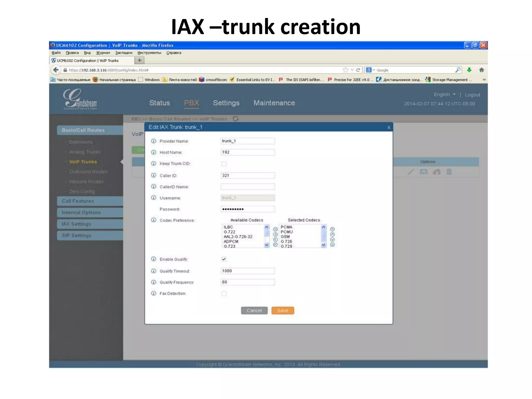Open the Inbound Routes sidebar link

(x=86, y=182)
